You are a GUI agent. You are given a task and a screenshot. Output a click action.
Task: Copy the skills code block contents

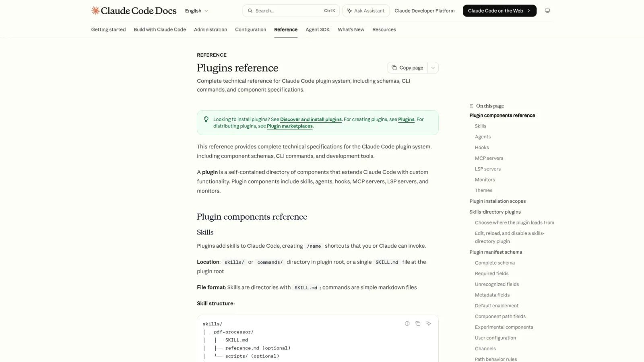pos(418,323)
